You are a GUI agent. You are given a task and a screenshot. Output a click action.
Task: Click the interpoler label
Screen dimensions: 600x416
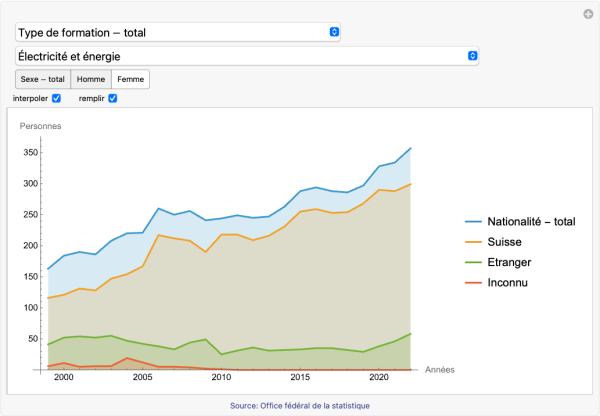30,98
